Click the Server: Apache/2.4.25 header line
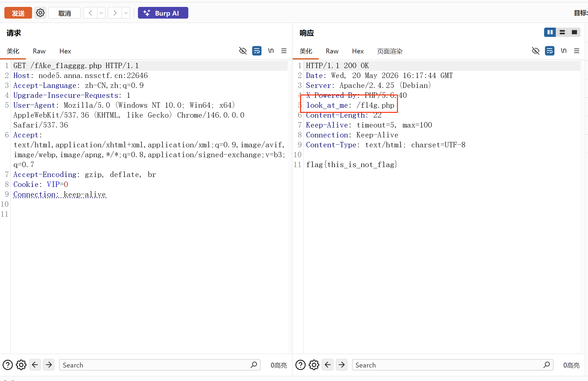The width and height of the screenshot is (588, 381). point(368,85)
